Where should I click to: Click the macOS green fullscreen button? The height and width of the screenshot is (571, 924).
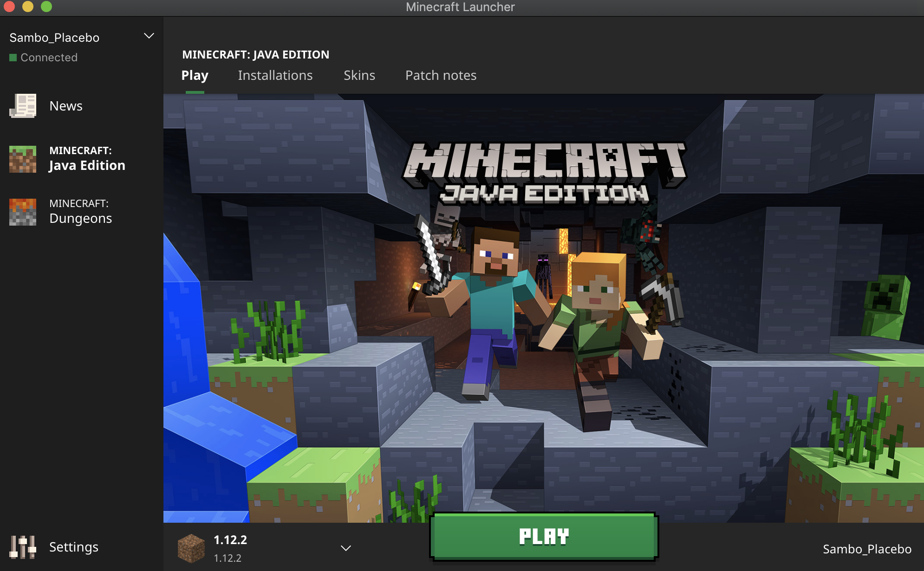click(x=46, y=6)
